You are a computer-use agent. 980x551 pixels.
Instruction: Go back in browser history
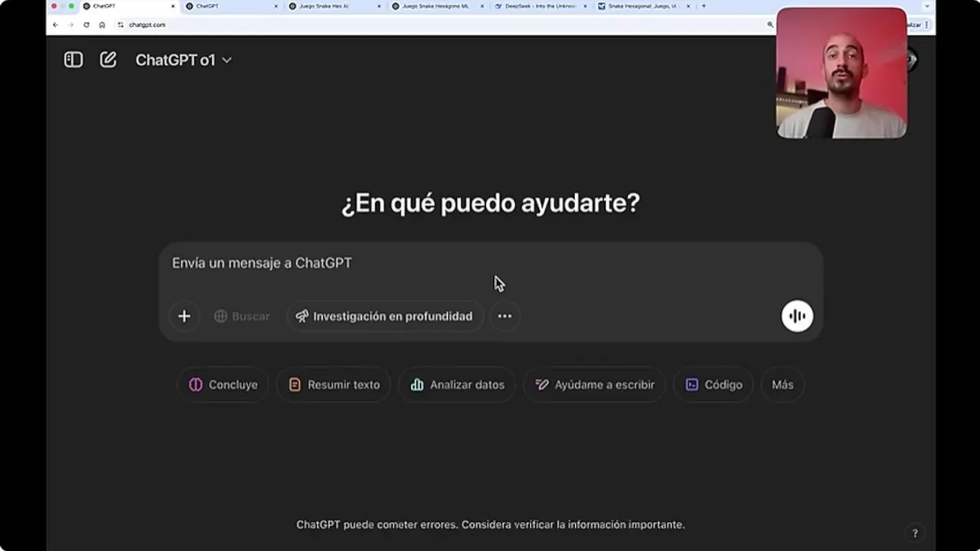coord(55,24)
